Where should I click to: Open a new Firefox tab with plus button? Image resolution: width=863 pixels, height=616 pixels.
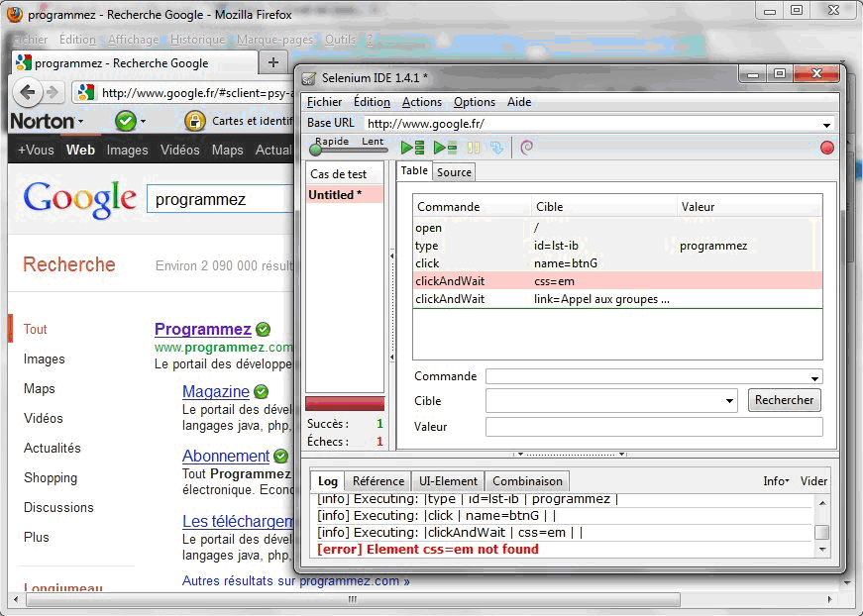pos(273,62)
